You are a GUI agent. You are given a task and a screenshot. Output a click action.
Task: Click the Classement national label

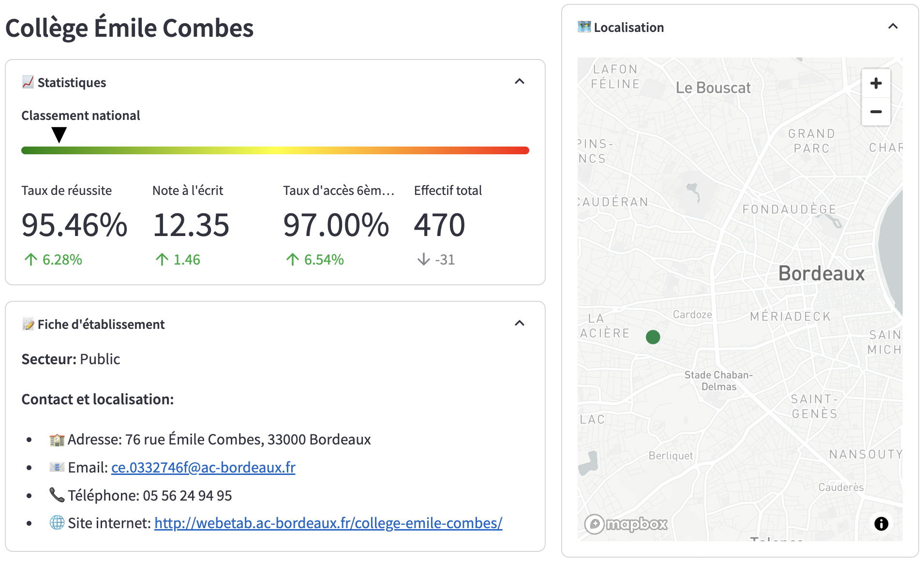(x=81, y=116)
